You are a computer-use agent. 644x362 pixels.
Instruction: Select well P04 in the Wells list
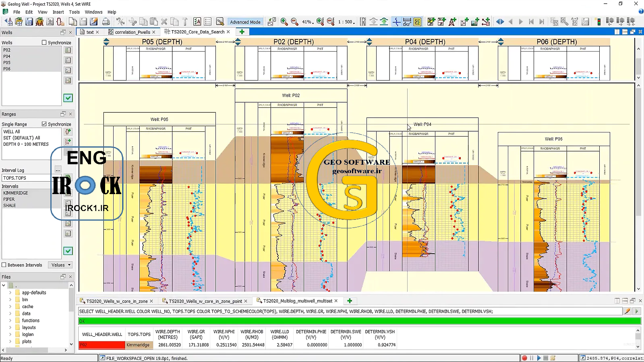point(32,56)
